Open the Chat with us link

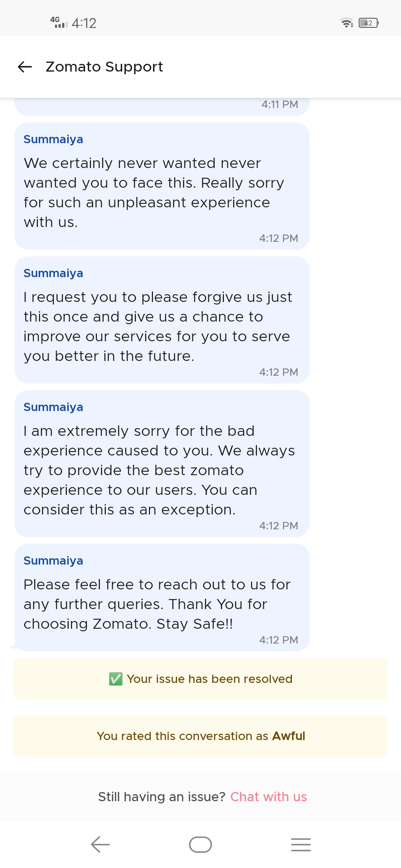(x=268, y=797)
